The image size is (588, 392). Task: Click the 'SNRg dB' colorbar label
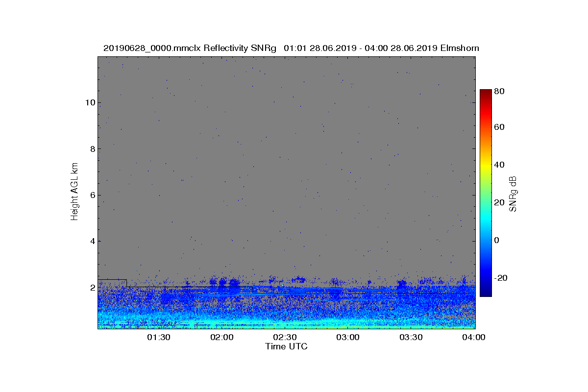click(514, 193)
